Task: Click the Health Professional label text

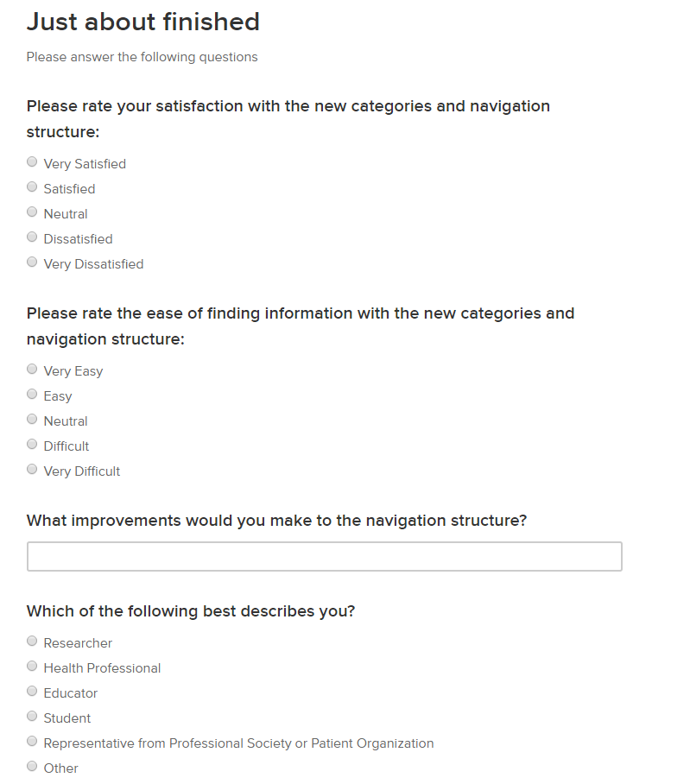Action: pos(102,668)
